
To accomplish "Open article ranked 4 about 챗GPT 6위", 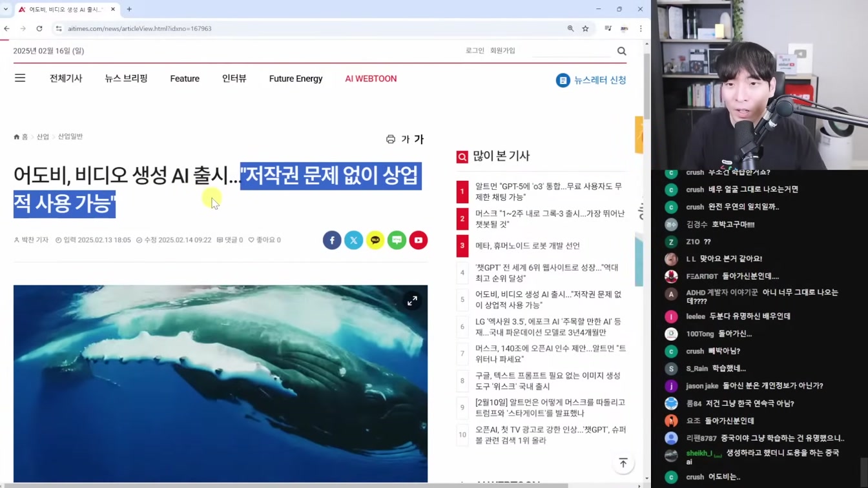I will point(546,273).
